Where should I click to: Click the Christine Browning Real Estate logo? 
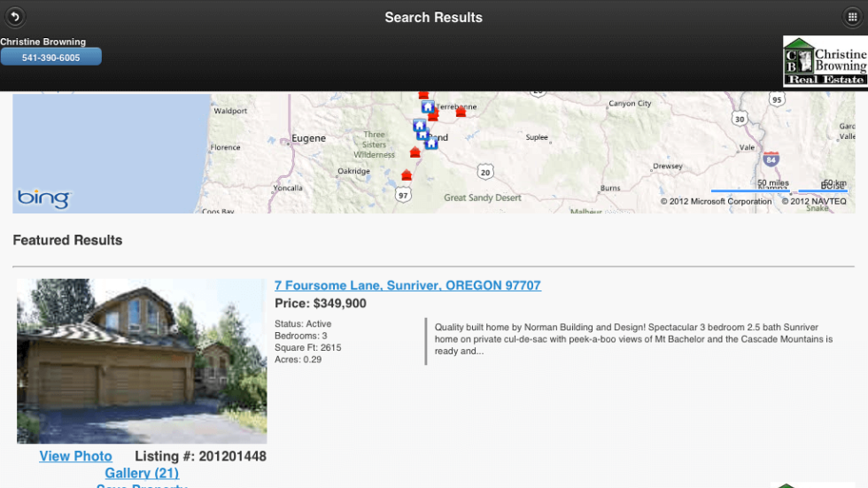pos(825,61)
